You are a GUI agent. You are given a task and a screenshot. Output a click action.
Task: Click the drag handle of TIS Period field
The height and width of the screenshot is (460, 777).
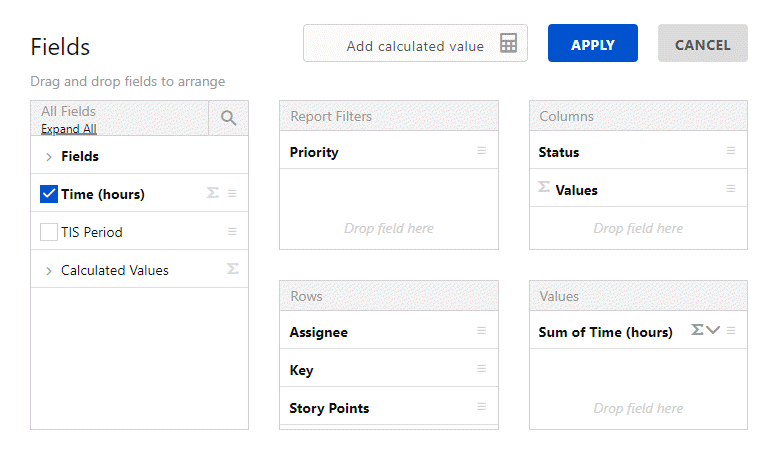pyautogui.click(x=232, y=231)
